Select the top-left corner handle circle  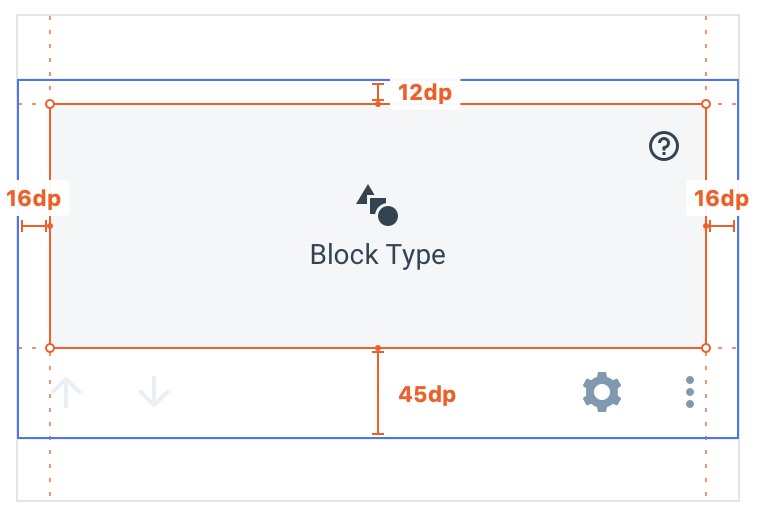pos(50,104)
